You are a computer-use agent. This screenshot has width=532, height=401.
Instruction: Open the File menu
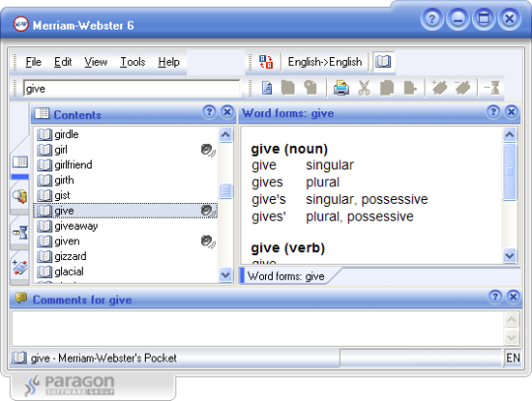tap(33, 62)
